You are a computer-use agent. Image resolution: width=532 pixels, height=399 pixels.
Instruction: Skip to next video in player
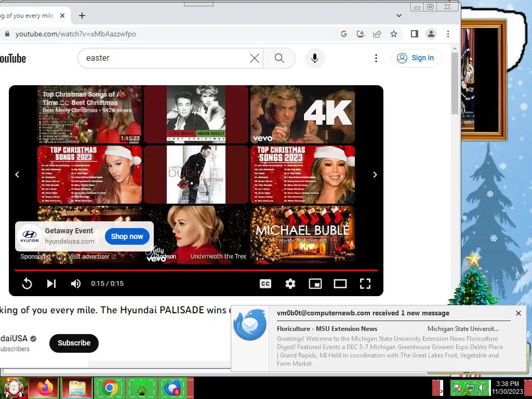coord(51,284)
